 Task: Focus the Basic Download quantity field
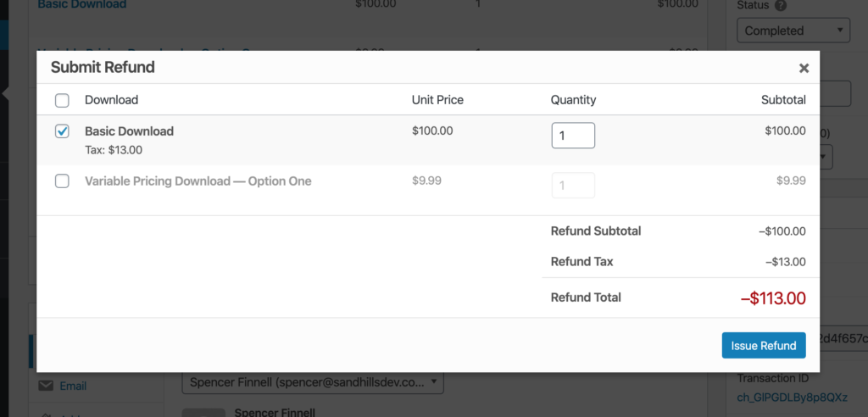click(573, 136)
